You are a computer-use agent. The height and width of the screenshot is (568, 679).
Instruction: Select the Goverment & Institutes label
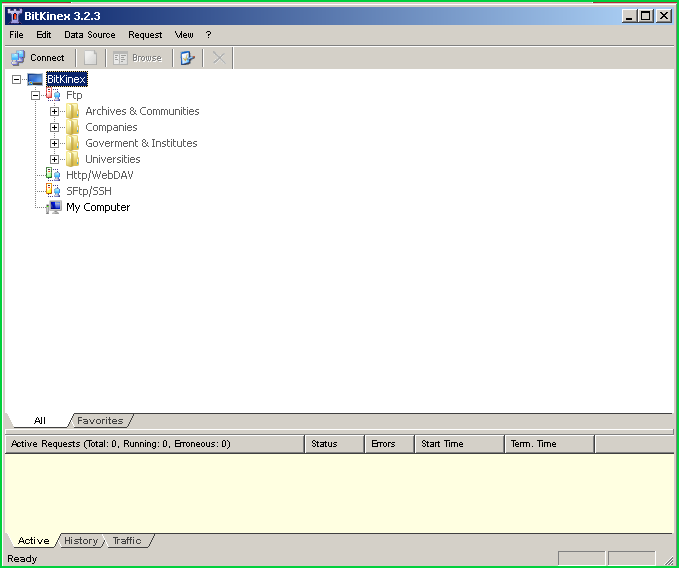[x=141, y=143]
